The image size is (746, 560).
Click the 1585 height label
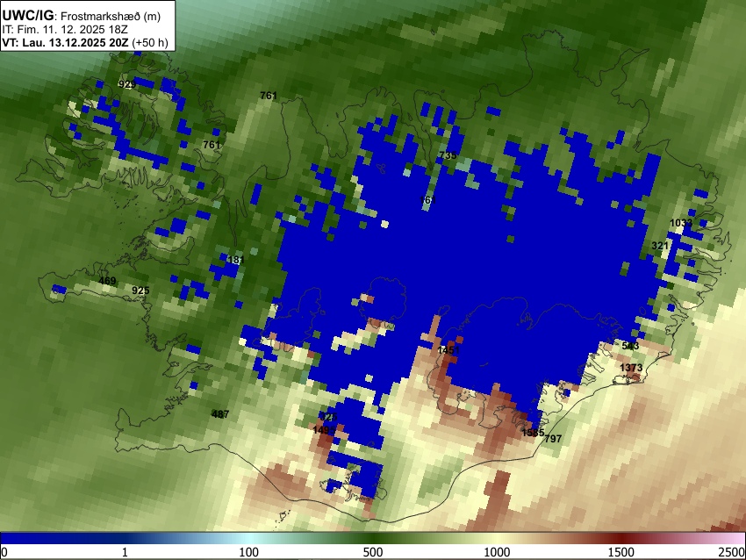coord(533,433)
